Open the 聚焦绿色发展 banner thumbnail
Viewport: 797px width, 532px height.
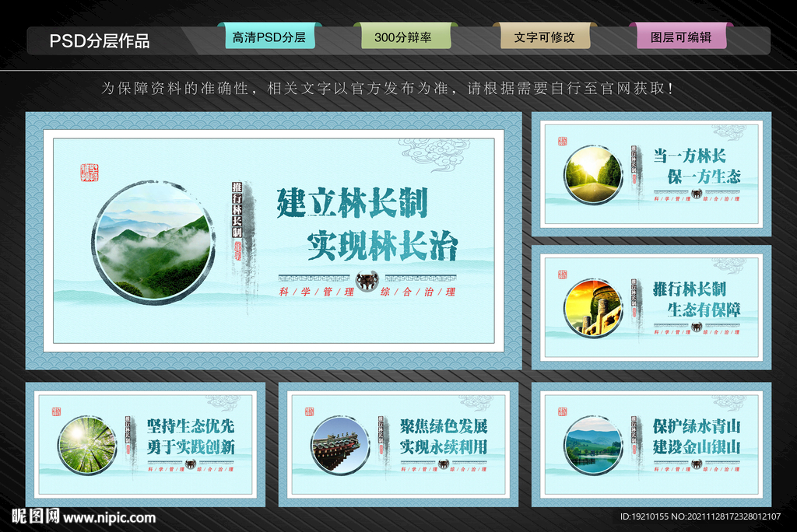pyautogui.click(x=398, y=445)
